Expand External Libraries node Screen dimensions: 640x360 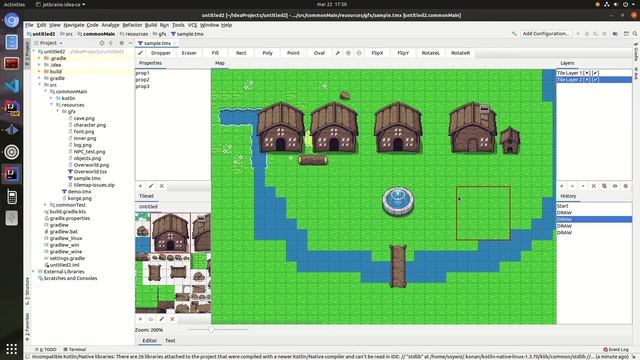coord(34,271)
